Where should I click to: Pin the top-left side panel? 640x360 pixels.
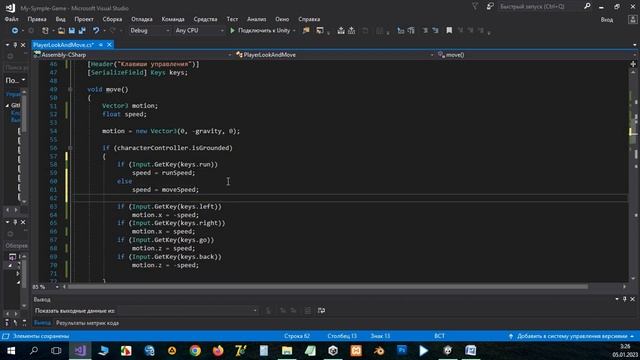(x=15, y=45)
